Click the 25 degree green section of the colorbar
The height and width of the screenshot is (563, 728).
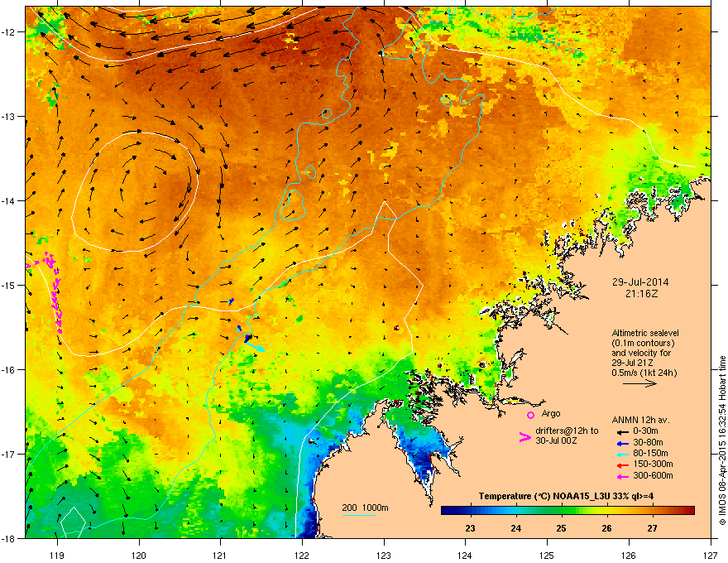[562, 511]
